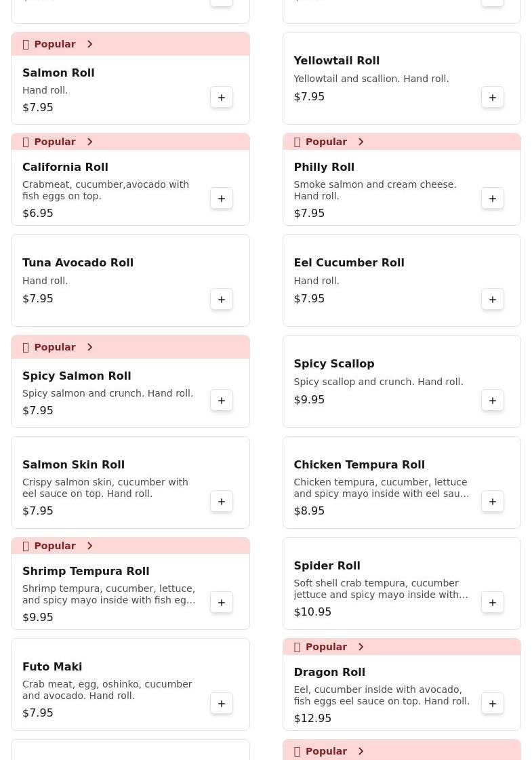Expand Popular chevron above Salmon Roll
This screenshot has width=532, height=760.
pos(89,44)
